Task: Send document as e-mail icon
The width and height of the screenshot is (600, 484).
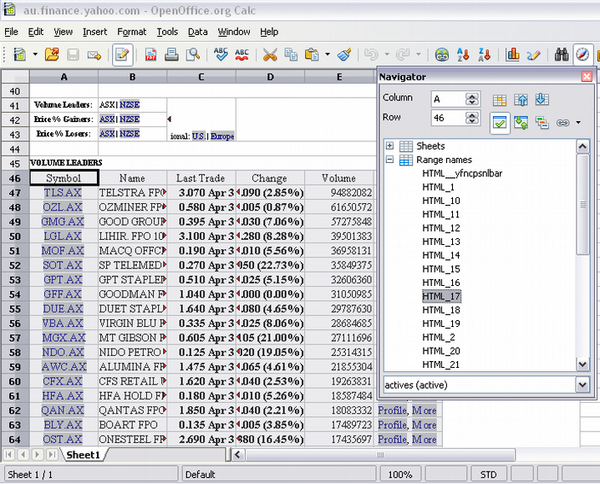Action: tap(94, 55)
